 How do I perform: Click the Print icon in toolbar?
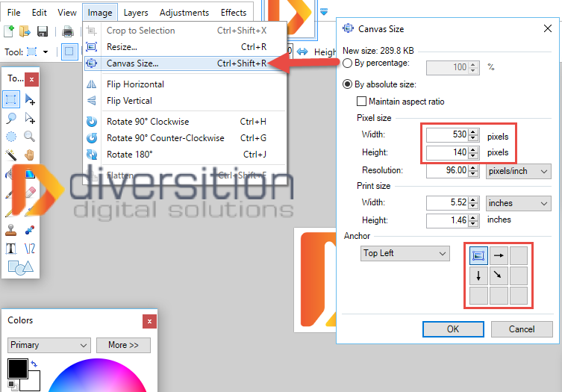[x=68, y=31]
